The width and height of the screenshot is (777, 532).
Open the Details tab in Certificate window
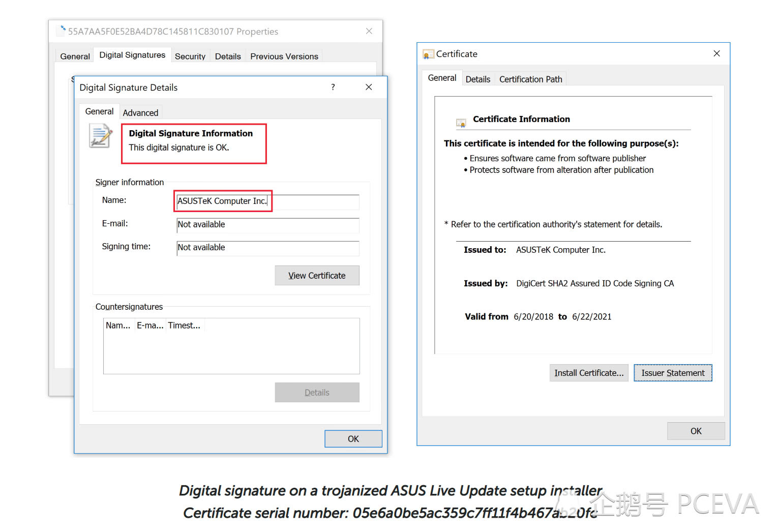point(478,79)
